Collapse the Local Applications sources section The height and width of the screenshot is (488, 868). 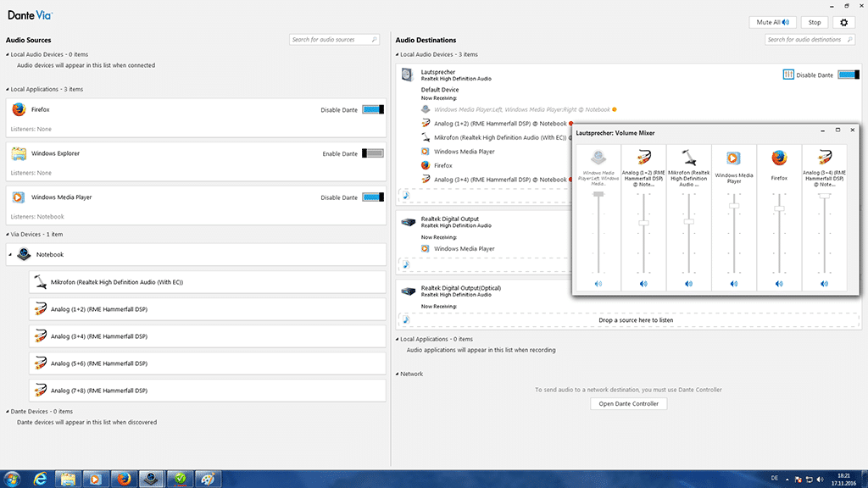(x=8, y=89)
